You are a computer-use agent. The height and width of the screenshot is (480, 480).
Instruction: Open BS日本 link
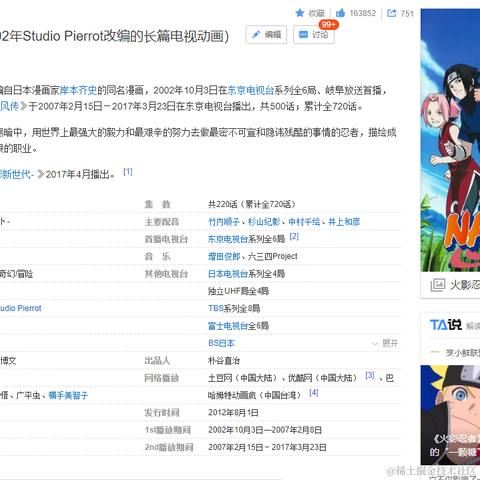tap(221, 343)
